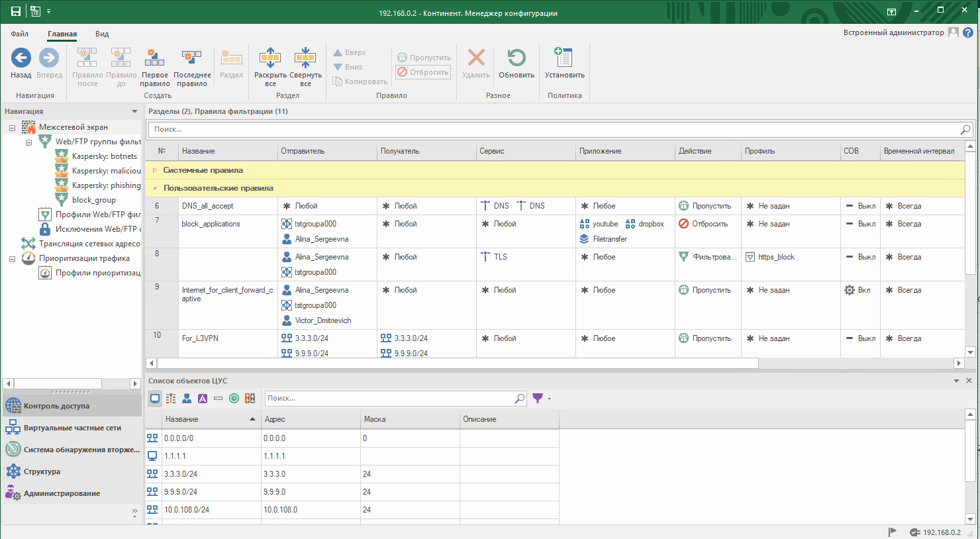Click the Install policy icon
The height and width of the screenshot is (539, 980).
click(x=564, y=58)
